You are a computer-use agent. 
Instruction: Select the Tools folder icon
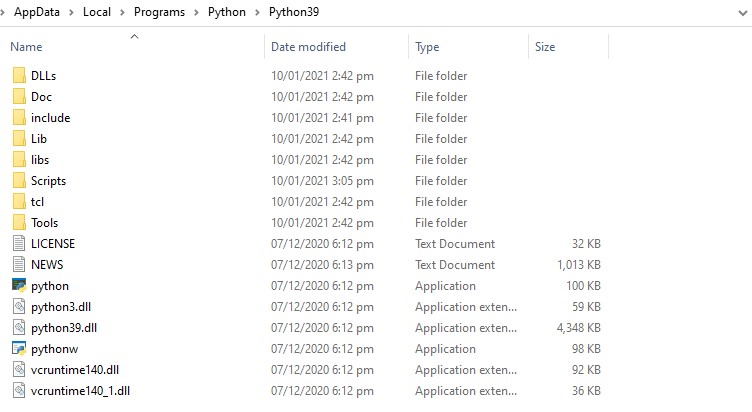click(19, 223)
